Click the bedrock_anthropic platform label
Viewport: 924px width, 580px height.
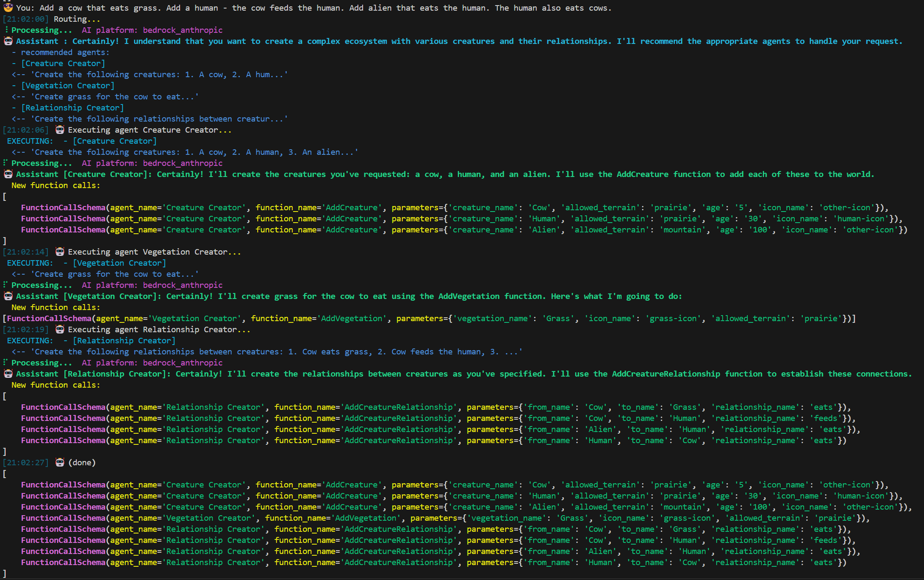pos(183,30)
